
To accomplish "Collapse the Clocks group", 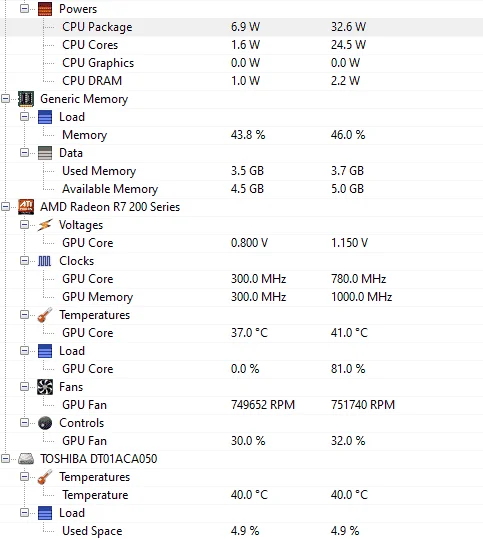I will (24, 261).
